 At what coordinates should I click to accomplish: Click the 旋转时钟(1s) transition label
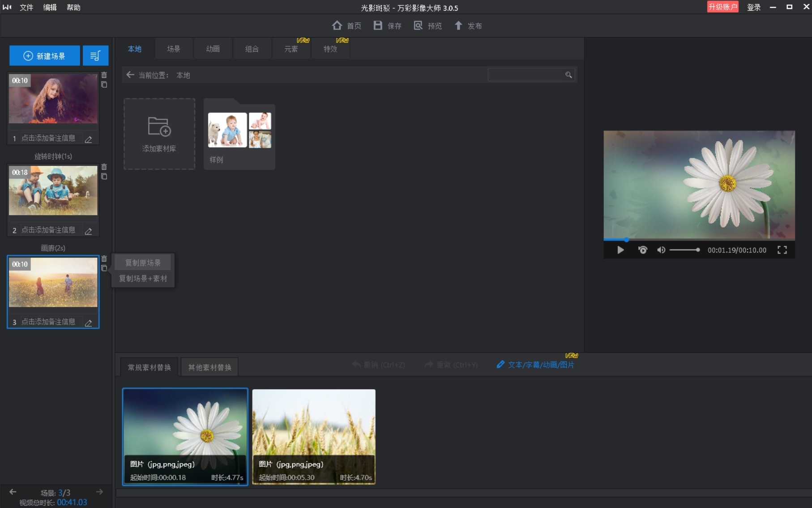tap(53, 156)
